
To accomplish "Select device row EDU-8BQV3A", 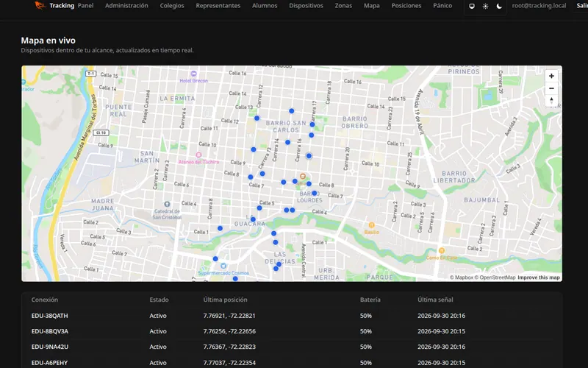I will [292, 331].
